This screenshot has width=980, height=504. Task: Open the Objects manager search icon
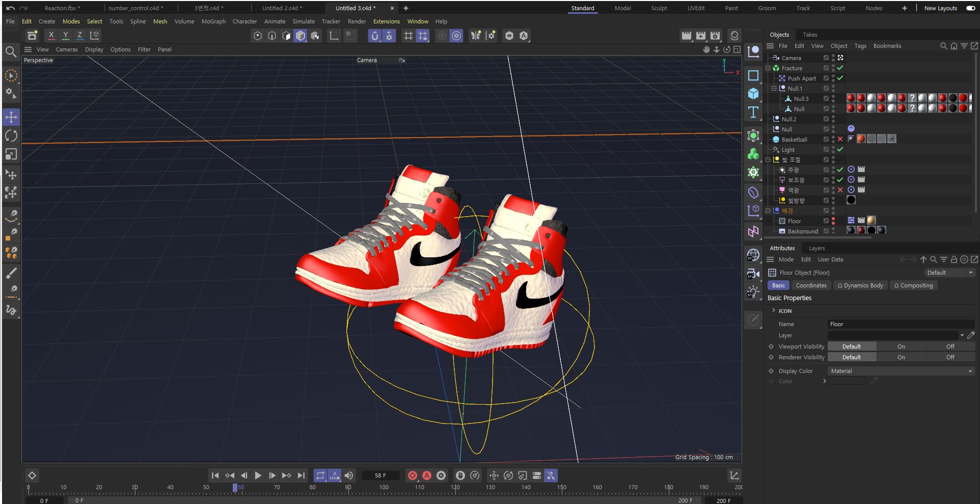click(x=943, y=46)
